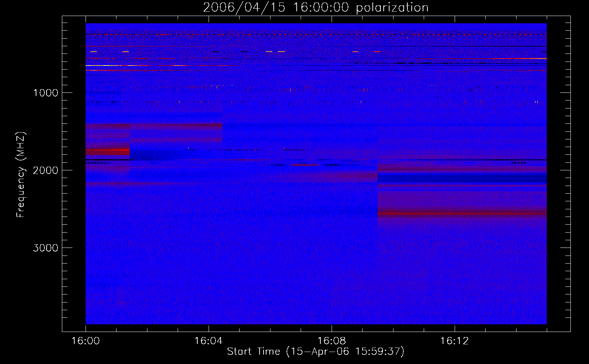Click the 16:04 time tick label
589x364 pixels.
(209, 341)
